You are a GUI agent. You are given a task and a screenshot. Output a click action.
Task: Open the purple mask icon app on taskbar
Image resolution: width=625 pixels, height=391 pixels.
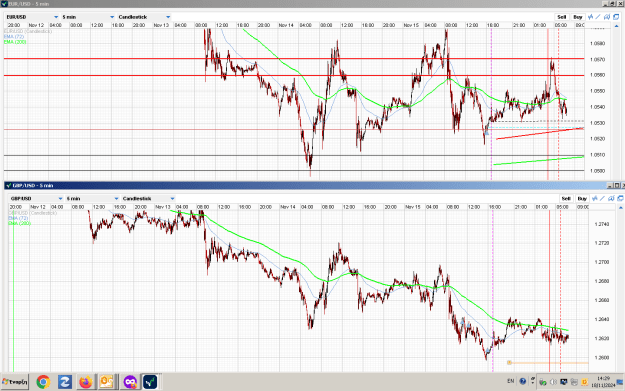pyautogui.click(x=130, y=382)
